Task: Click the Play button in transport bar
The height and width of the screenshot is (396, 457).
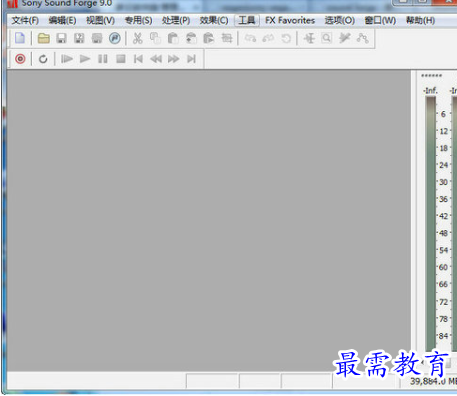Action: point(85,59)
